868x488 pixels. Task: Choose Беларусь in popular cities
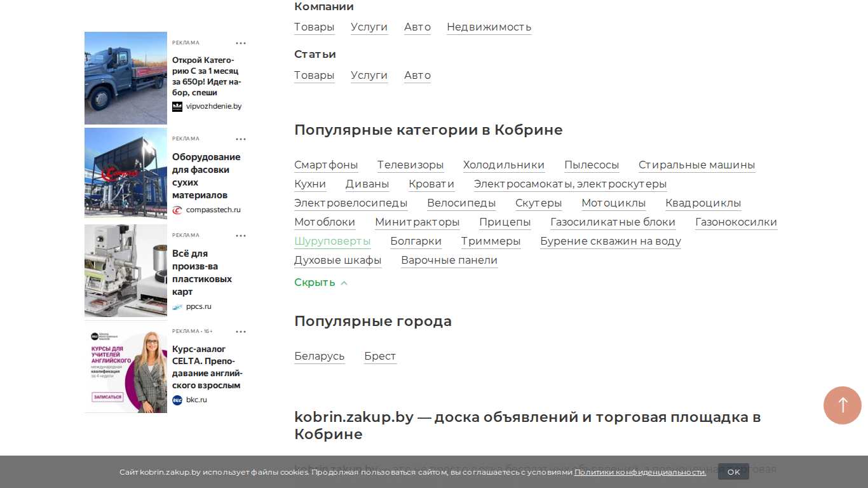pos(320,356)
